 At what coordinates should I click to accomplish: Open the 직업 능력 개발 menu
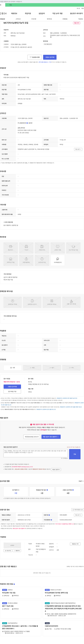coord(57,14)
